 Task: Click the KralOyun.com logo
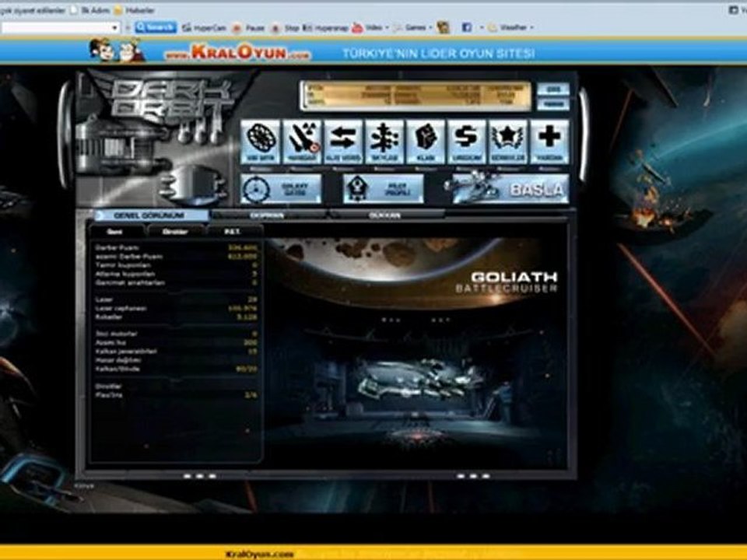pyautogui.click(x=237, y=52)
